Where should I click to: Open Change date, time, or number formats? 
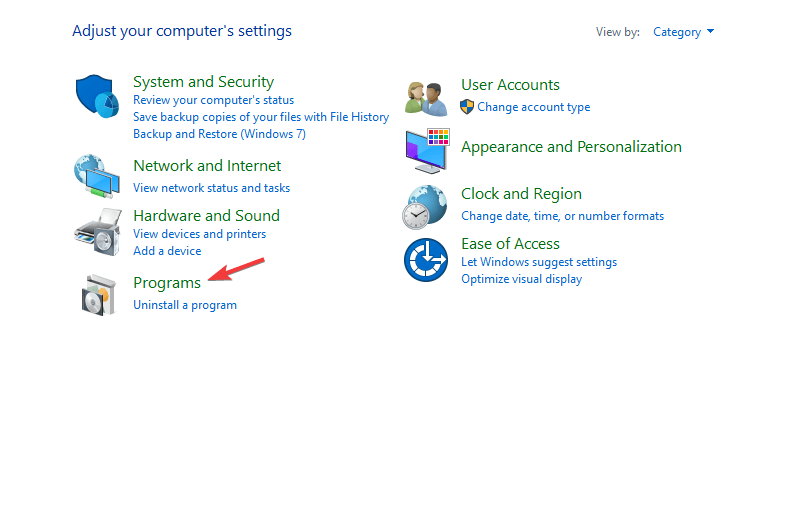[563, 216]
